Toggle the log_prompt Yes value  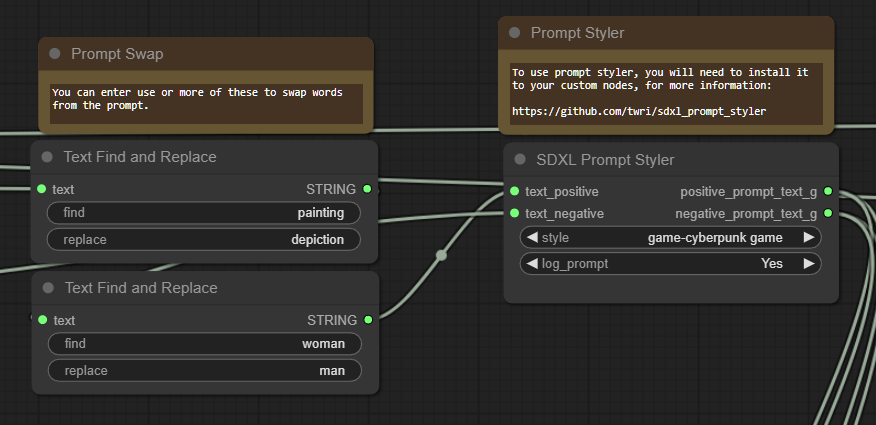(x=771, y=264)
